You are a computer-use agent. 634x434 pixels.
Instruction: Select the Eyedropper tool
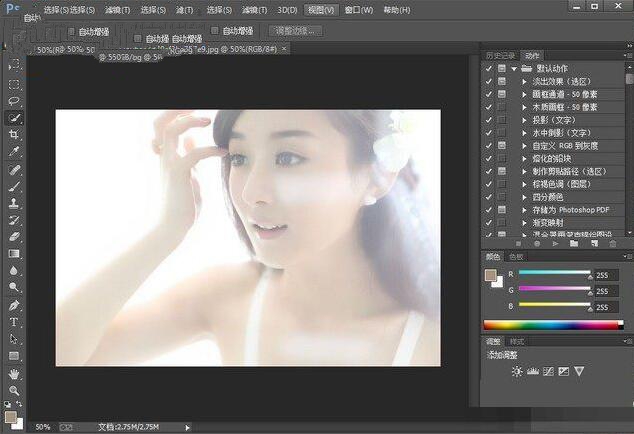(x=14, y=151)
